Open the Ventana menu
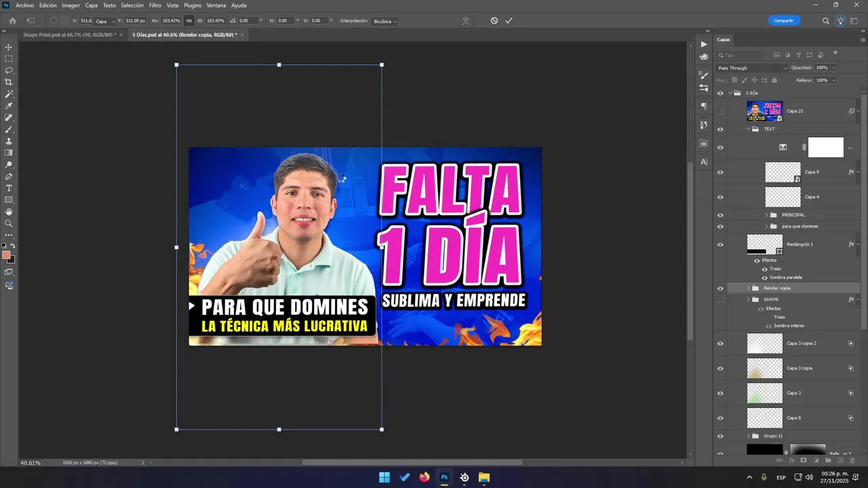This screenshot has width=868, height=488. pos(216,5)
